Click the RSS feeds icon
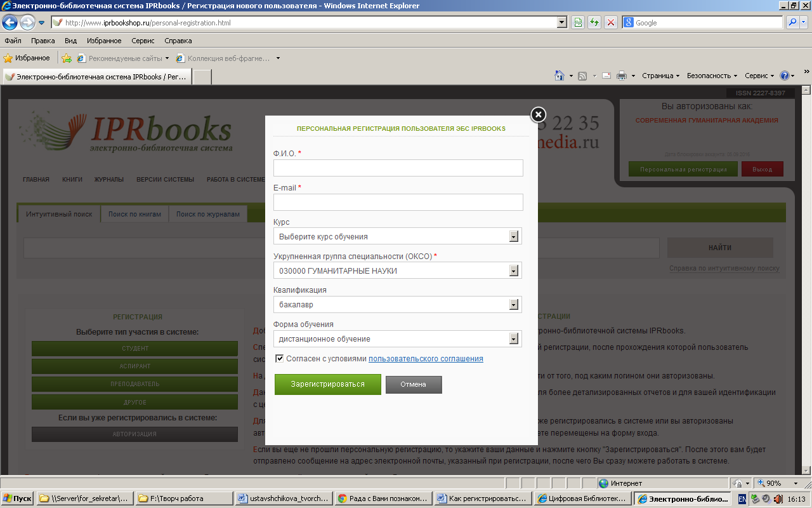Viewport: 812px width, 508px height. click(582, 76)
